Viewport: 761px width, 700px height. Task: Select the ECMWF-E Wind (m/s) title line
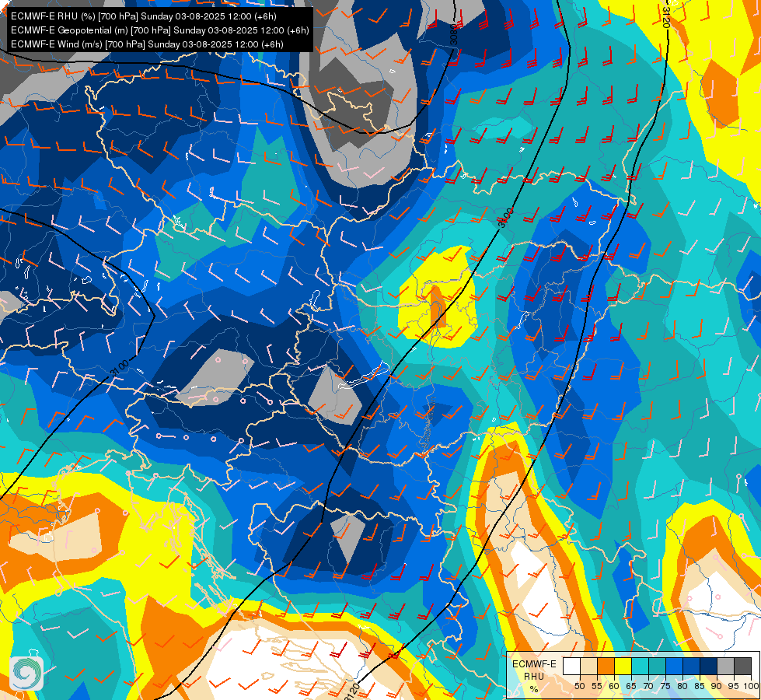(x=147, y=44)
